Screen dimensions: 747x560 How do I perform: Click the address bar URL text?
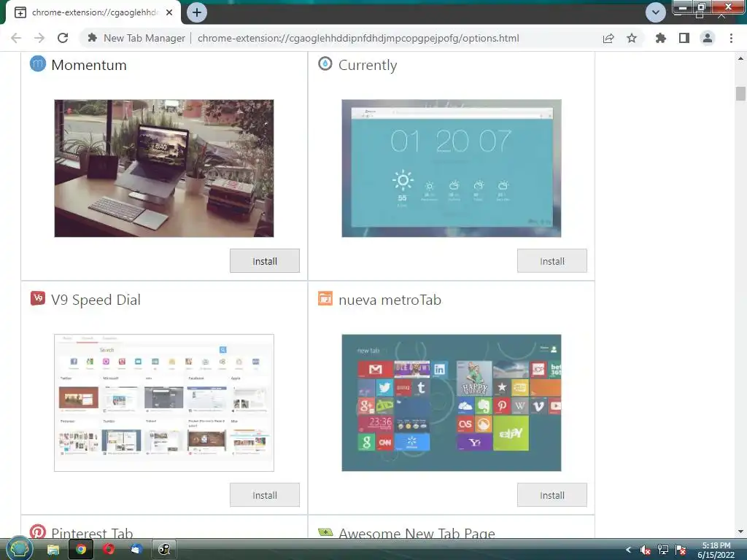pyautogui.click(x=358, y=38)
